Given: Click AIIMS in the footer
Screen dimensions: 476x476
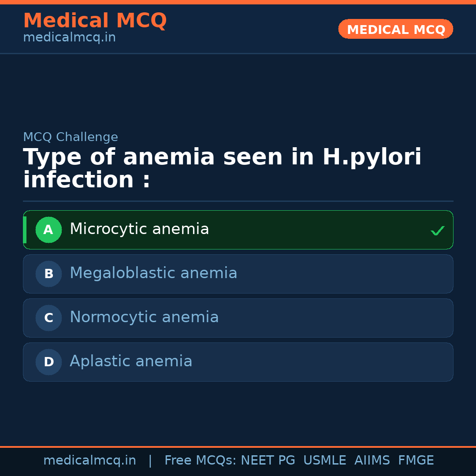Looking at the screenshot, I should point(372,461).
